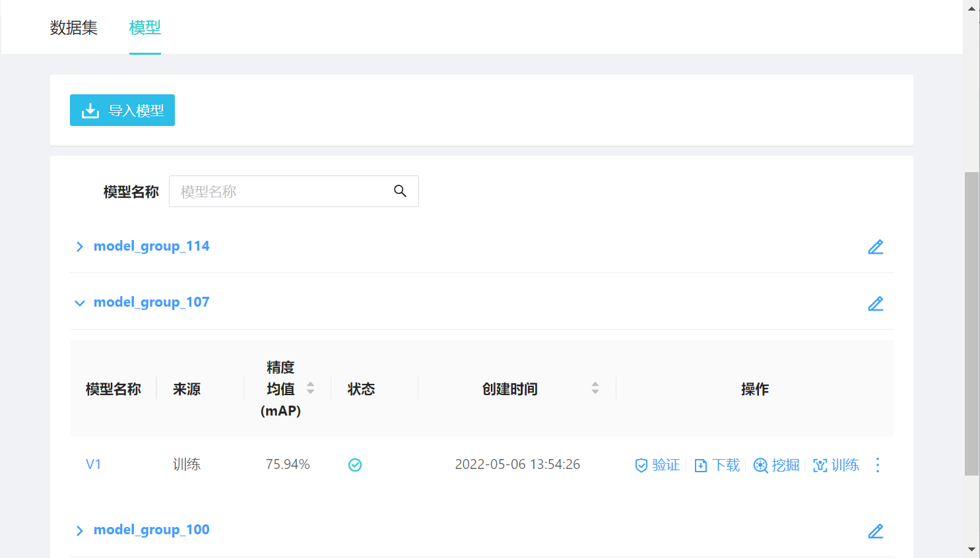The image size is (980, 558).
Task: Collapse the model_group_107 group
Action: pos(80,303)
